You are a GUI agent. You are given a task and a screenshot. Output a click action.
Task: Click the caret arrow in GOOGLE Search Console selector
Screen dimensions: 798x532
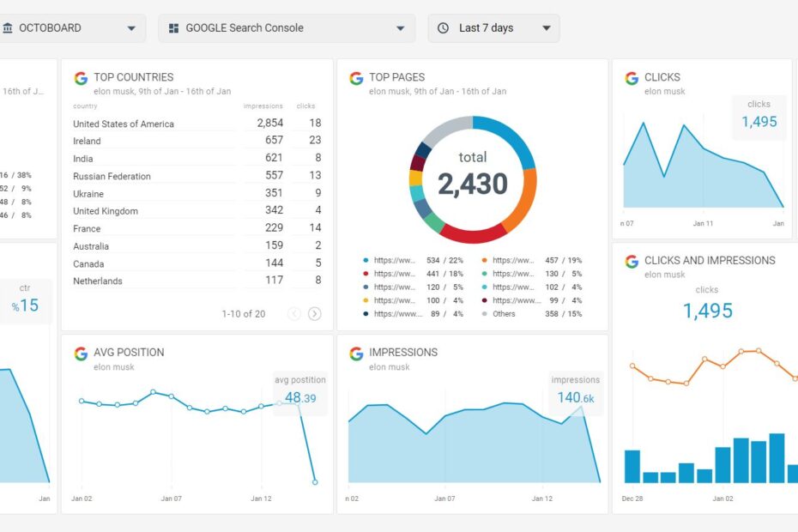click(401, 28)
